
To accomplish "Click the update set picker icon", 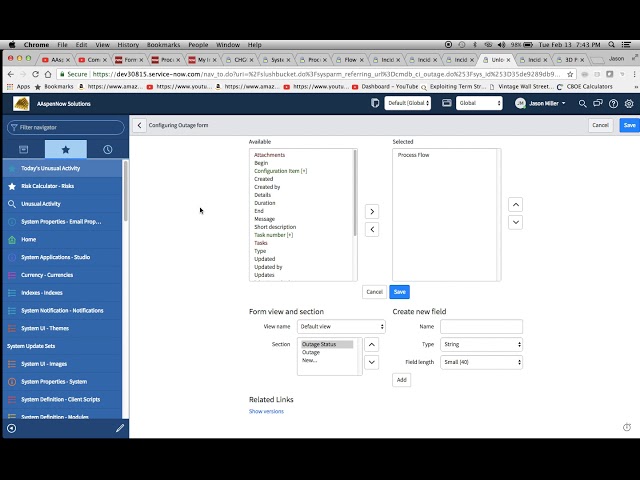I will click(375, 103).
